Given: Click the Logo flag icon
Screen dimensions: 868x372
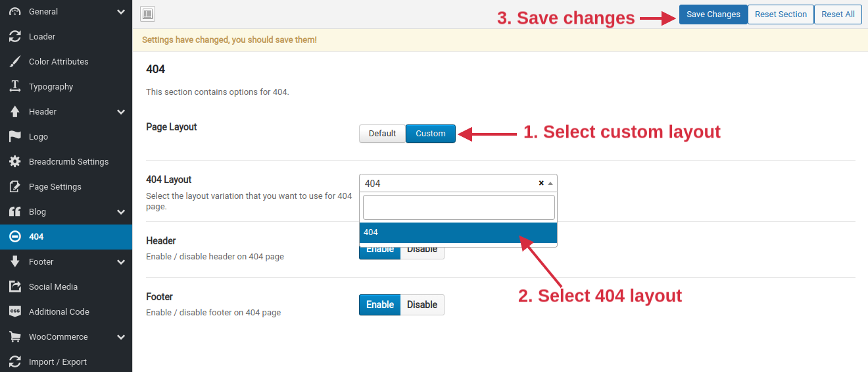Looking at the screenshot, I should (14, 137).
